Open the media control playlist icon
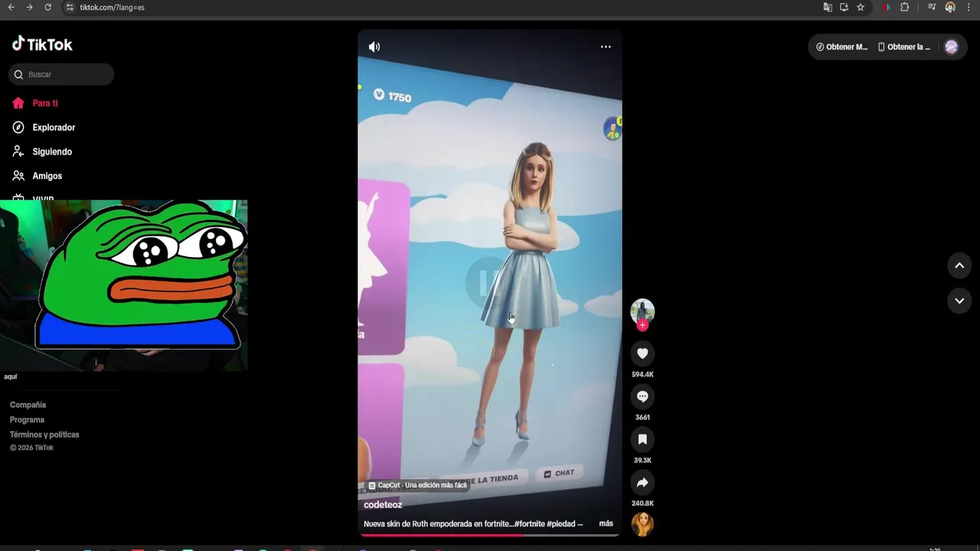 [x=932, y=7]
